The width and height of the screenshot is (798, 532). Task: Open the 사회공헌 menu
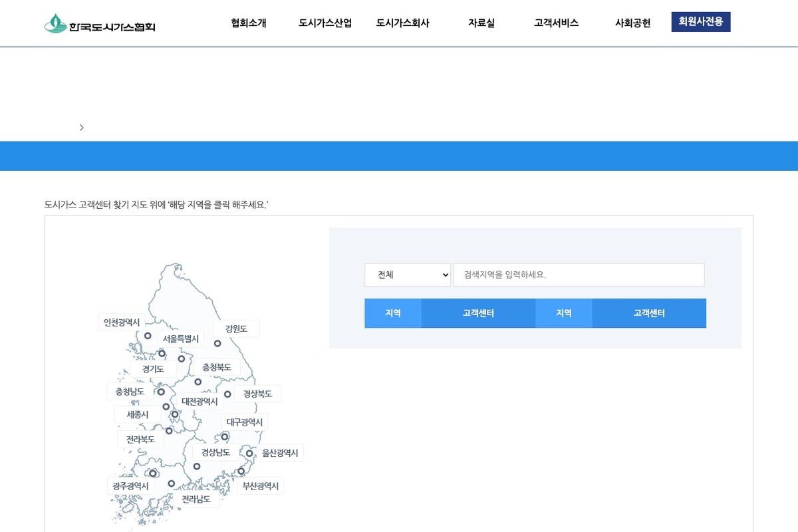(x=632, y=23)
